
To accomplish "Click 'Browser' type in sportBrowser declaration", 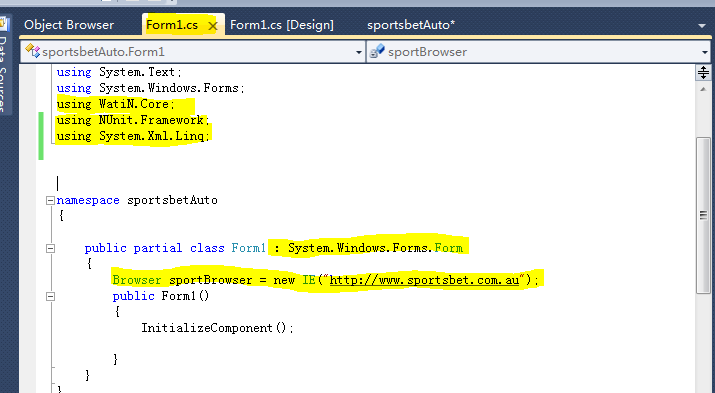I will click(x=137, y=279).
